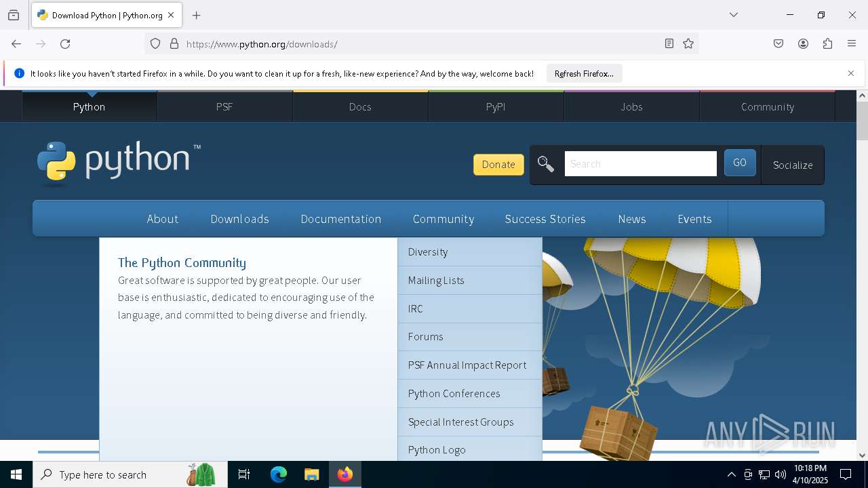Open the Community top tab
Screen dimensions: 868x488
767,106
